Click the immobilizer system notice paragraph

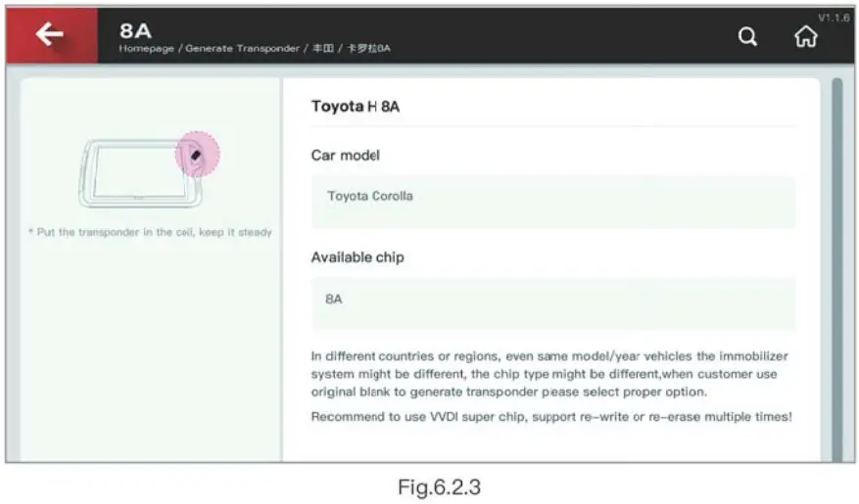coord(550,374)
